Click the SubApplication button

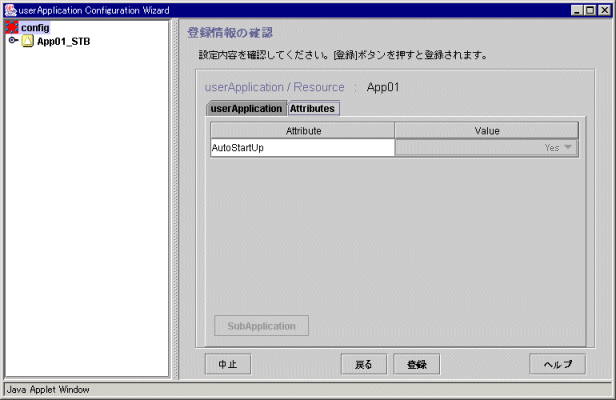pos(261,326)
